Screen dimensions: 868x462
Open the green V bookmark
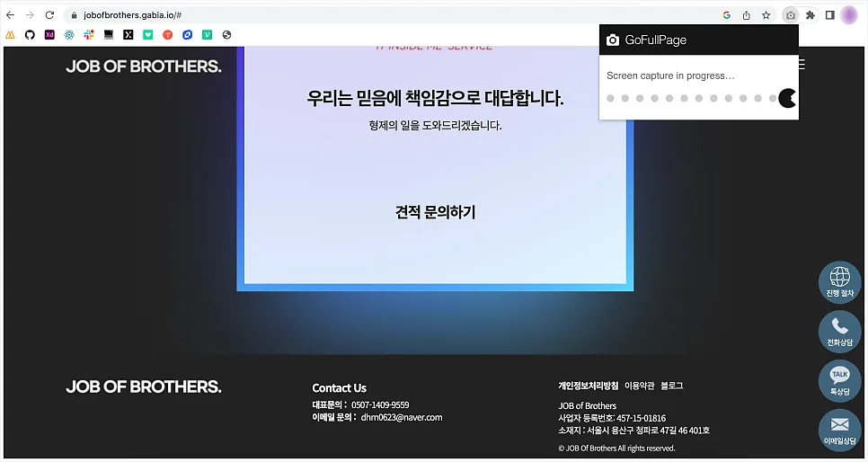[x=207, y=35]
